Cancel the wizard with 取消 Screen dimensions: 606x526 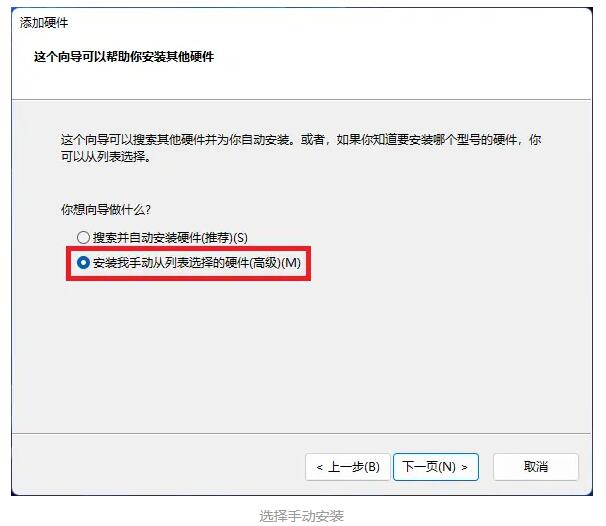536,467
